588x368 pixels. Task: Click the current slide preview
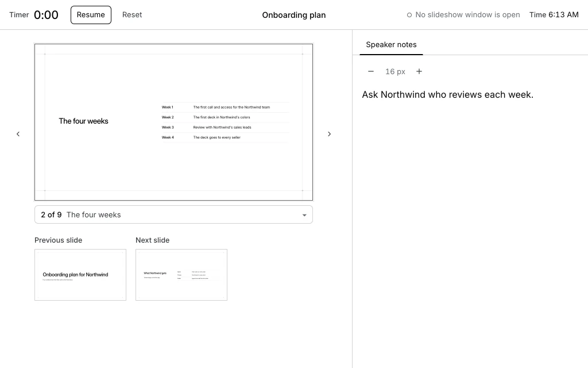point(173,122)
